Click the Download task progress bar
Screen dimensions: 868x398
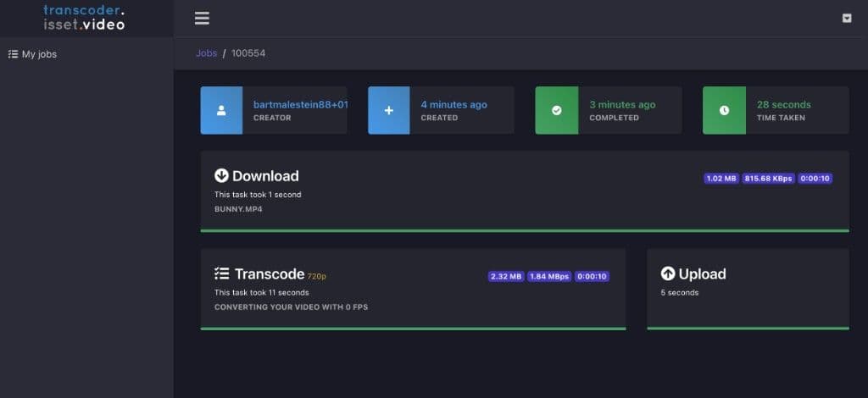(524, 230)
